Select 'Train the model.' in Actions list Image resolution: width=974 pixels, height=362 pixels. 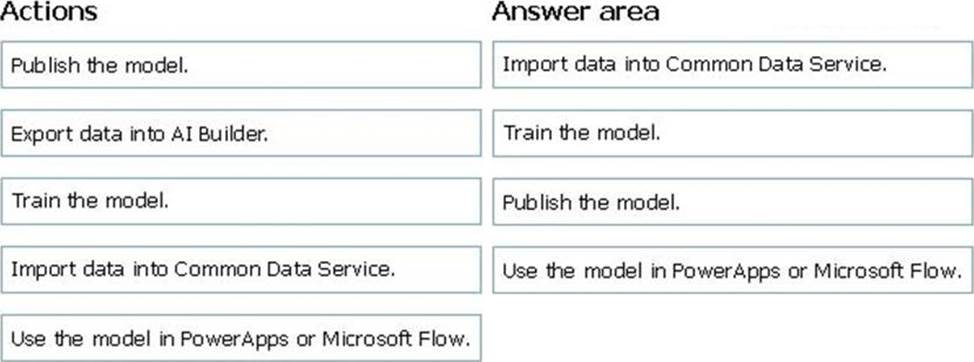241,201
